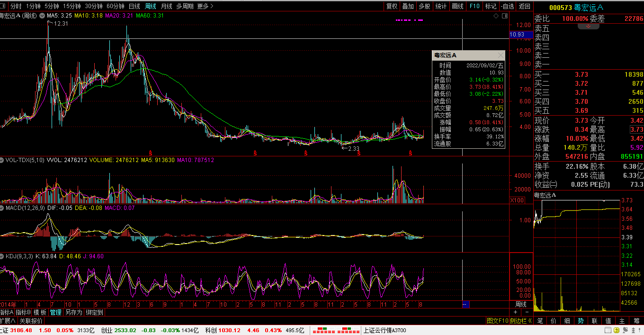Viewport: 644px width, 335px height.
Task: Click the 叠加 overlay button
Action: pyautogui.click(x=408, y=6)
